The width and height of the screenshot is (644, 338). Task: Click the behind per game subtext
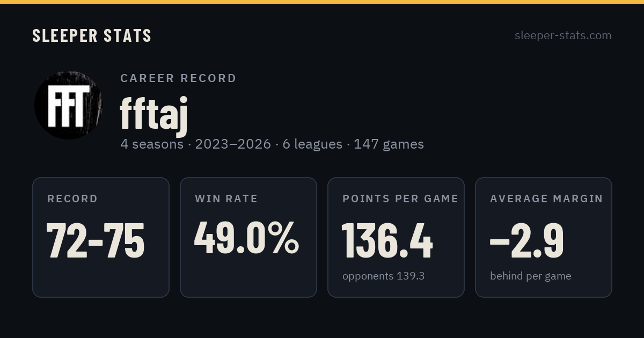coord(531,276)
